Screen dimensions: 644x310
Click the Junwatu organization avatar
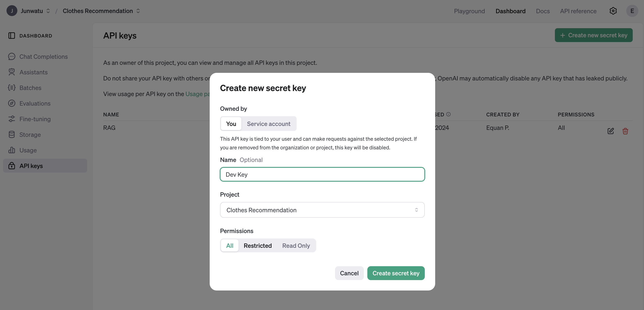click(x=12, y=11)
